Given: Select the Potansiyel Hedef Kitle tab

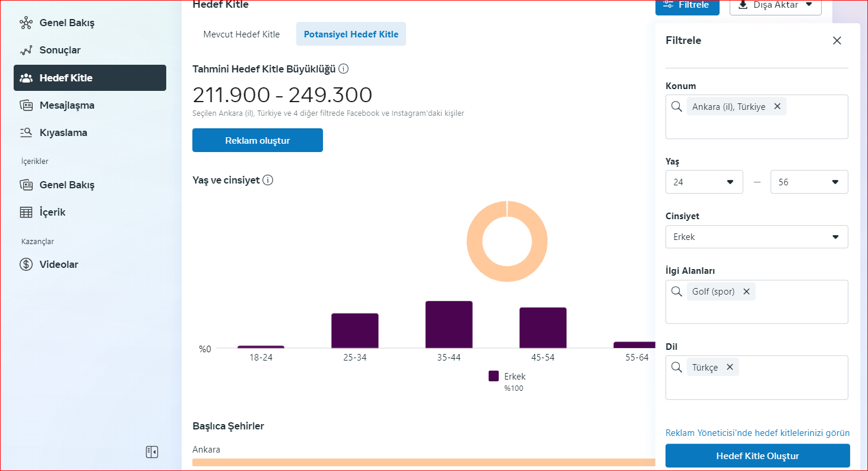Looking at the screenshot, I should point(351,34).
